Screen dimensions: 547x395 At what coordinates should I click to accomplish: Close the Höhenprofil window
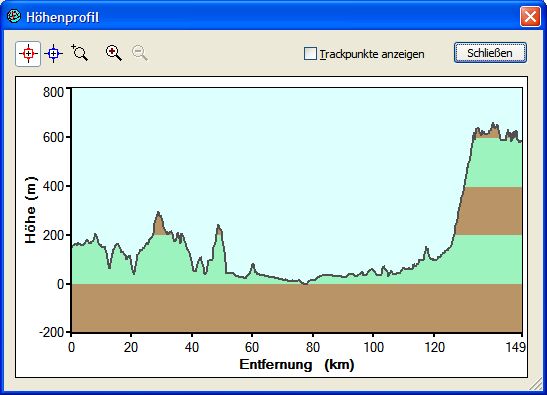click(530, 17)
